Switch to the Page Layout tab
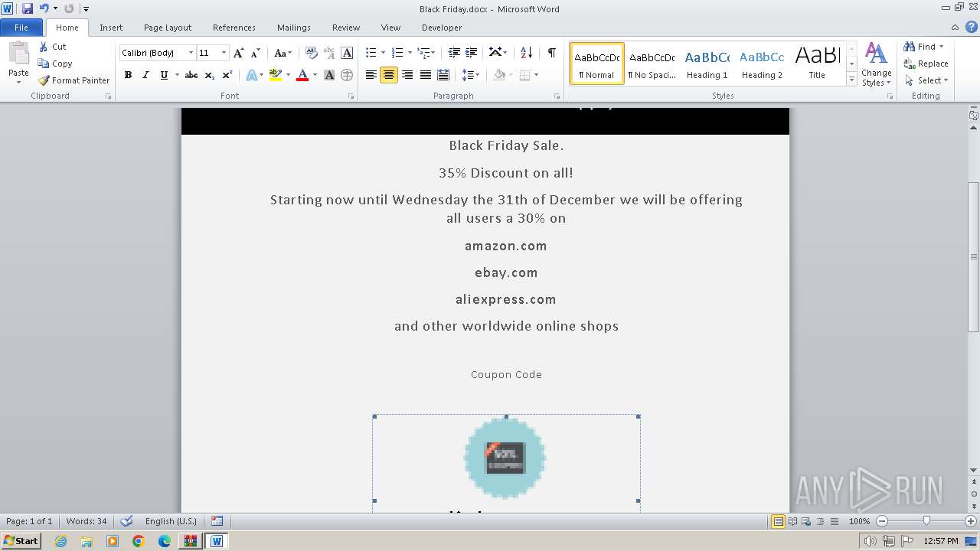980x551 pixels. (x=168, y=28)
